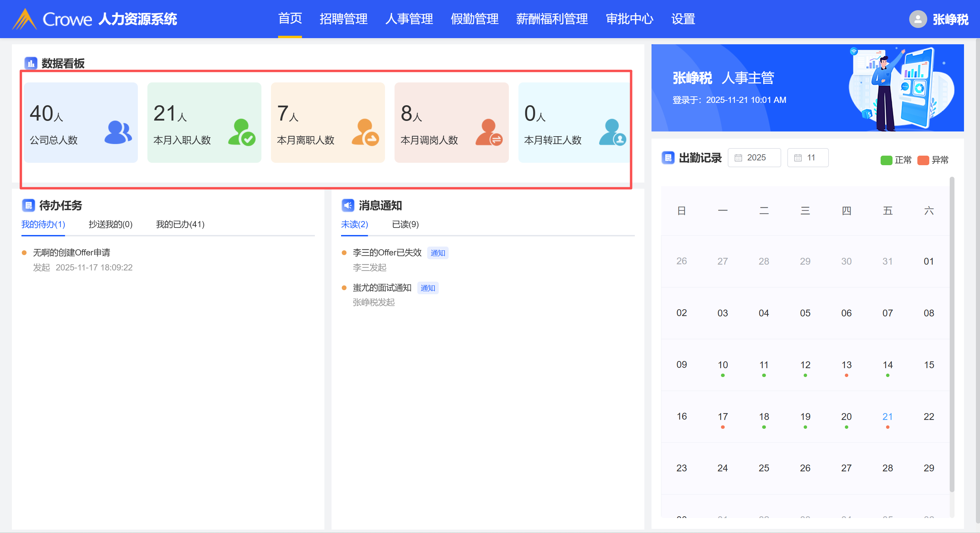Select calendar date 21
Screen dimensions: 980x533
tap(887, 417)
